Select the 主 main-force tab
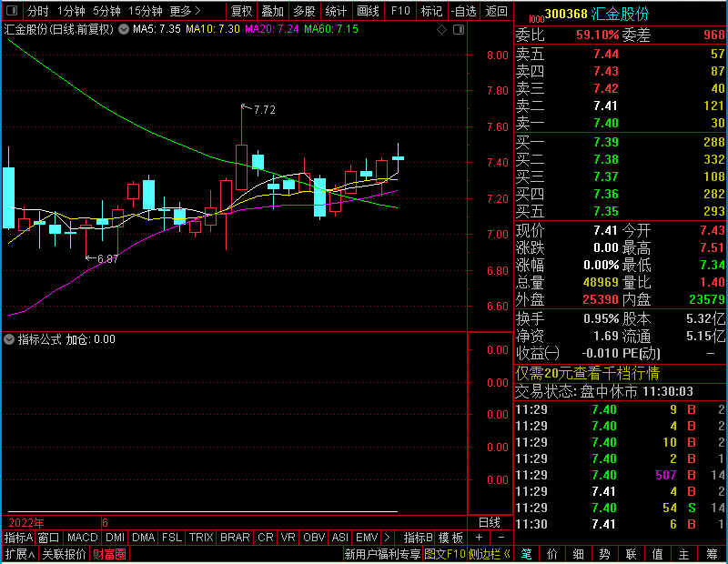728x564 pixels. (684, 554)
